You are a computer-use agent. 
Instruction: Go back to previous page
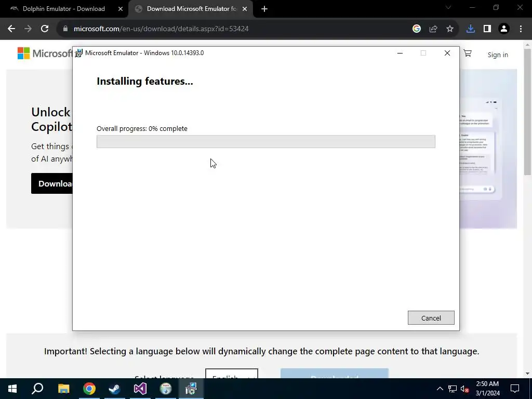tap(11, 29)
